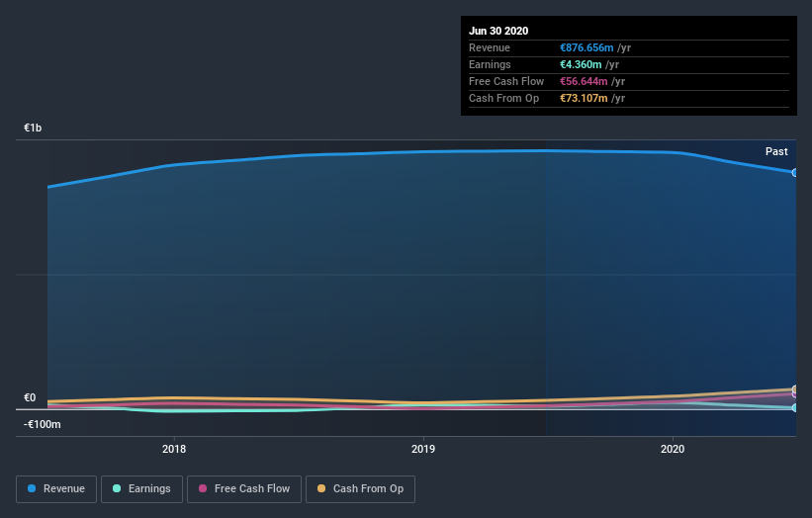Toggle the Cash From Op legend button

click(360, 489)
